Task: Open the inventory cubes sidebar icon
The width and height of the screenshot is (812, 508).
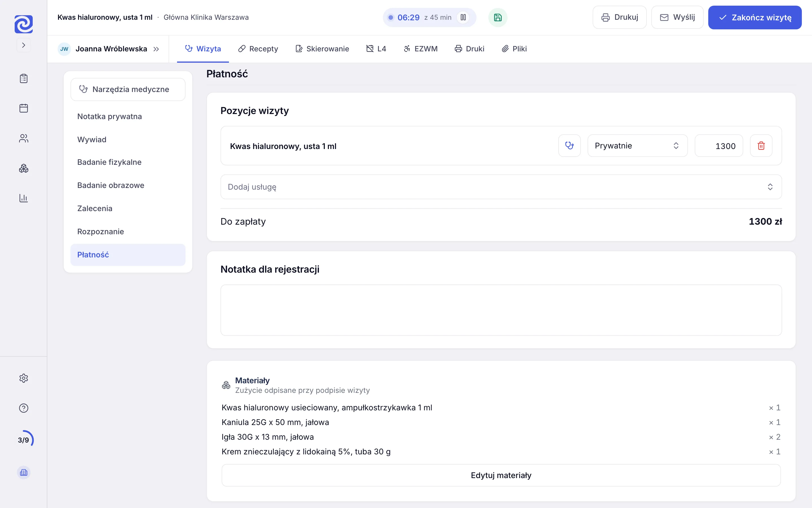Action: click(x=23, y=168)
